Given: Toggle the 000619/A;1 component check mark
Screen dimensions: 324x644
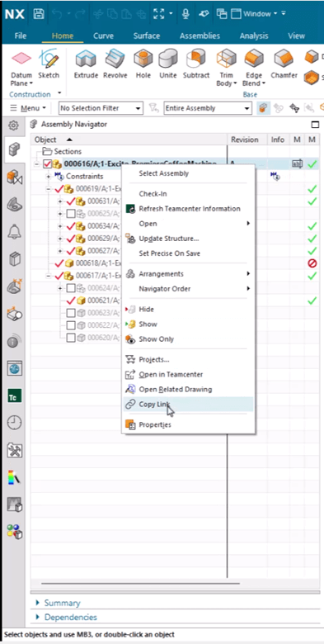Looking at the screenshot, I should pyautogui.click(x=59, y=189).
